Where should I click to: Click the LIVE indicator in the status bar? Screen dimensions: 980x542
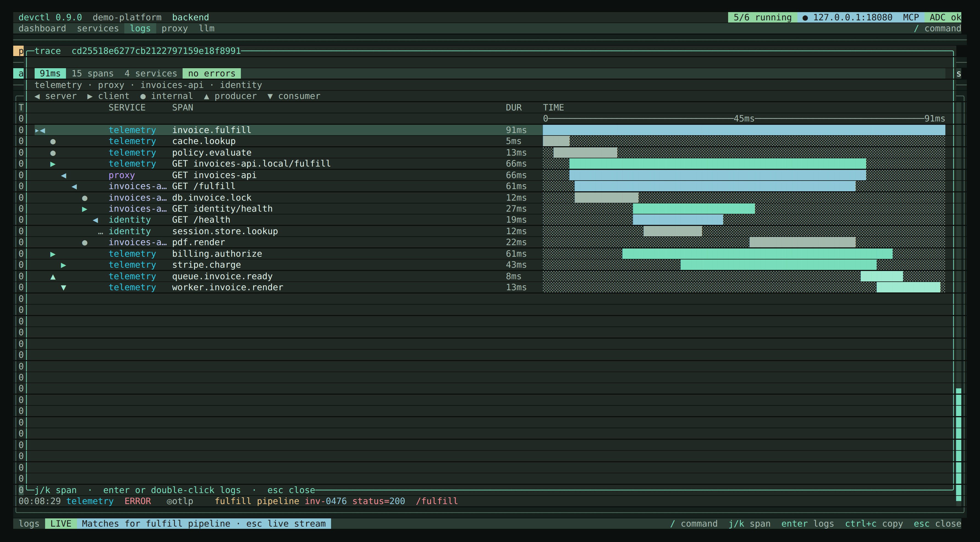click(x=61, y=524)
